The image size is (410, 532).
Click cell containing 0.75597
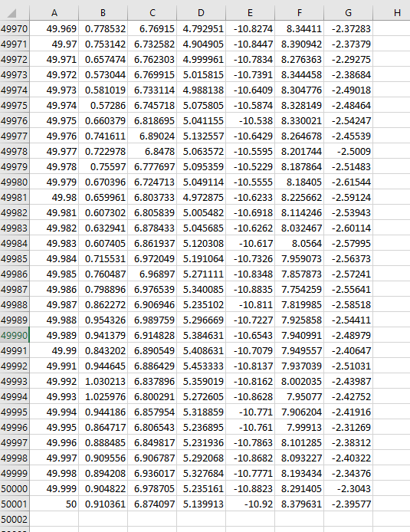click(103, 167)
